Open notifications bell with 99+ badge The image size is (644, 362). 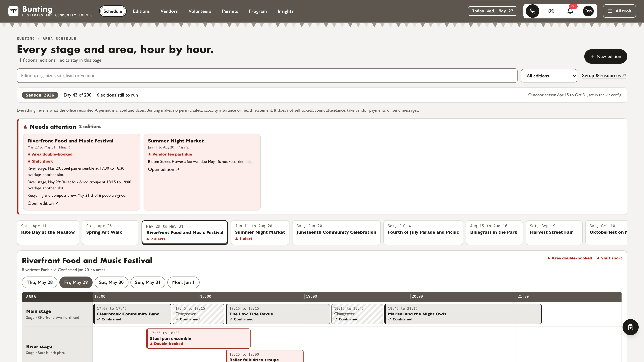570,11
